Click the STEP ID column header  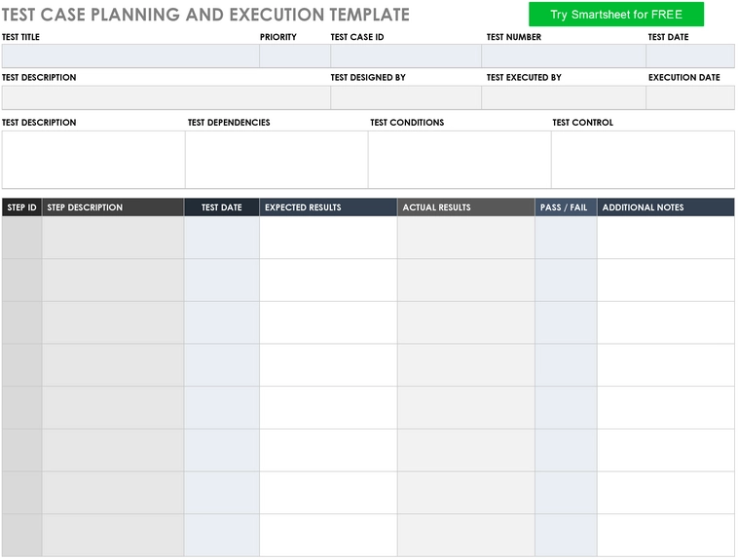tap(21, 207)
